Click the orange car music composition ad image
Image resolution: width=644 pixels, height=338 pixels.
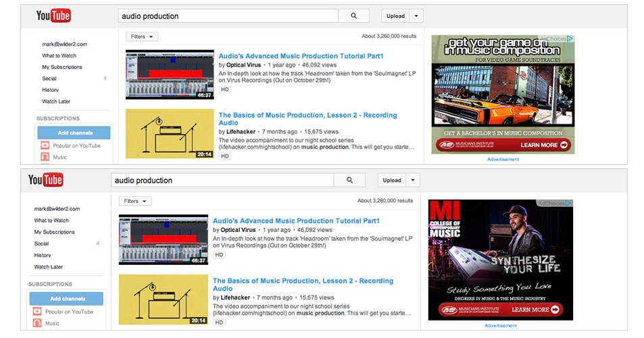503,95
